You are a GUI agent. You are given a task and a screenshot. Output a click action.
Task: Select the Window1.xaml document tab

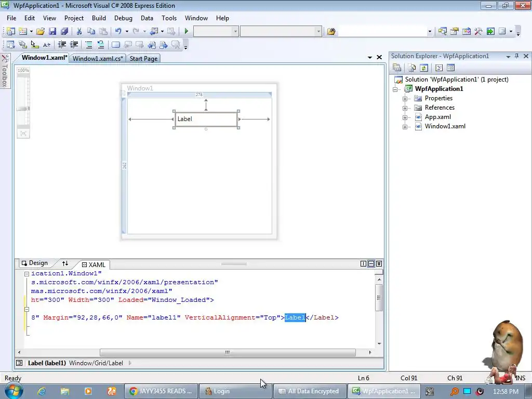click(x=44, y=58)
